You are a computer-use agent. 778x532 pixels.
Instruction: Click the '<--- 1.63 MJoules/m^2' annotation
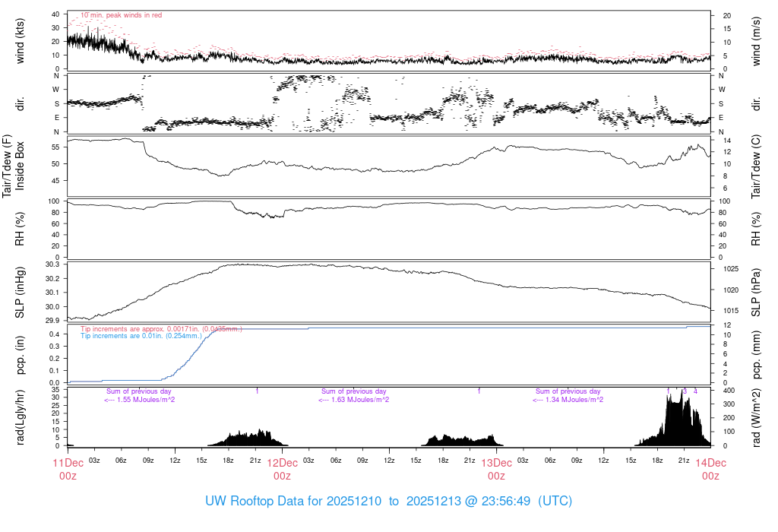pyautogui.click(x=354, y=400)
